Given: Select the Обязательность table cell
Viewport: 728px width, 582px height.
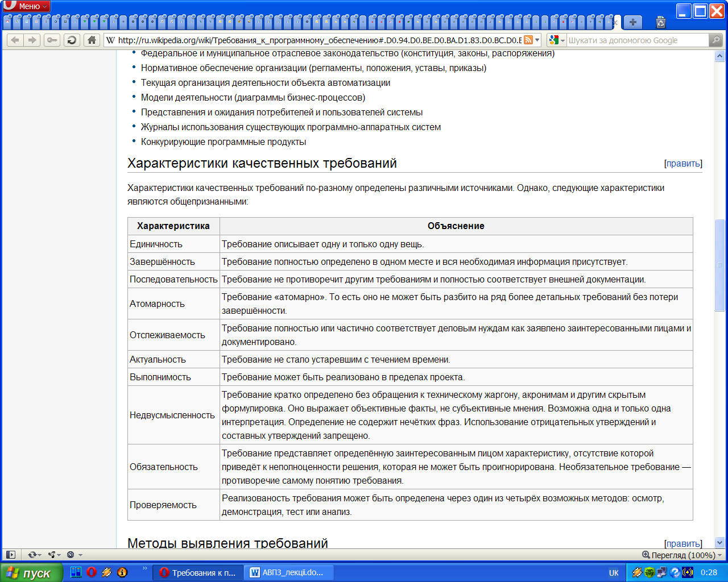Looking at the screenshot, I should [x=173, y=467].
